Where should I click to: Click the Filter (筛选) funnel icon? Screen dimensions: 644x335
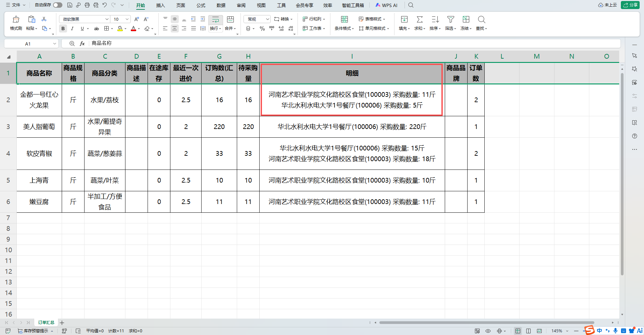451,19
